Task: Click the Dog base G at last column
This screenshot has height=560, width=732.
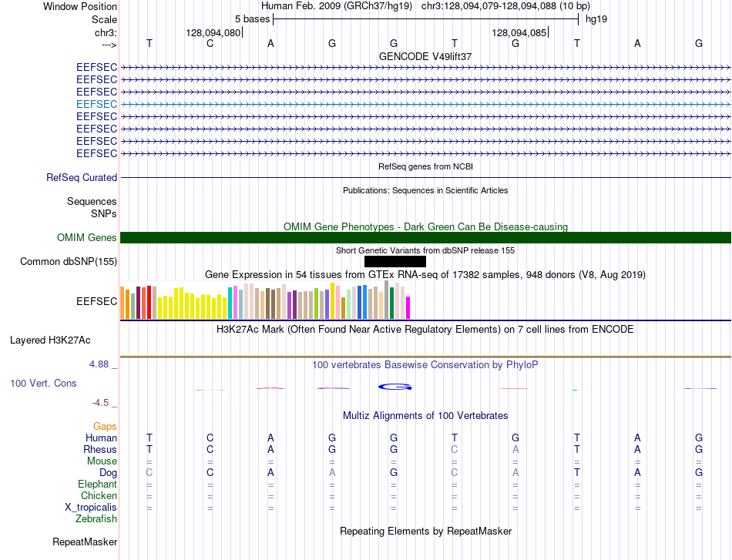Action: coord(699,472)
